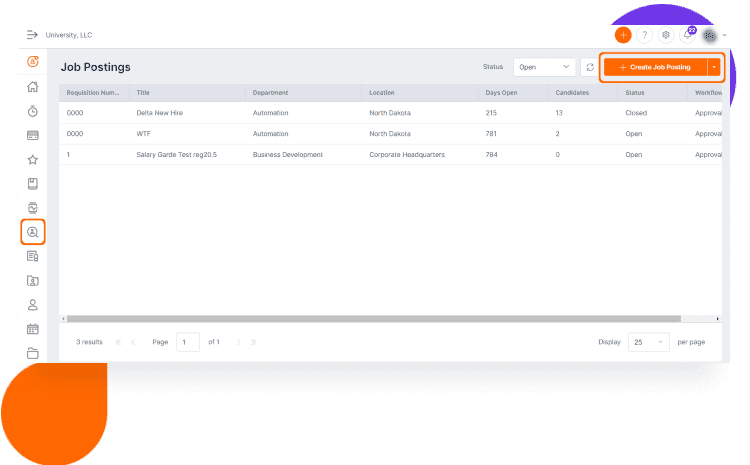Open the settings gear icon
Screen dimensions: 750x465
[666, 35]
